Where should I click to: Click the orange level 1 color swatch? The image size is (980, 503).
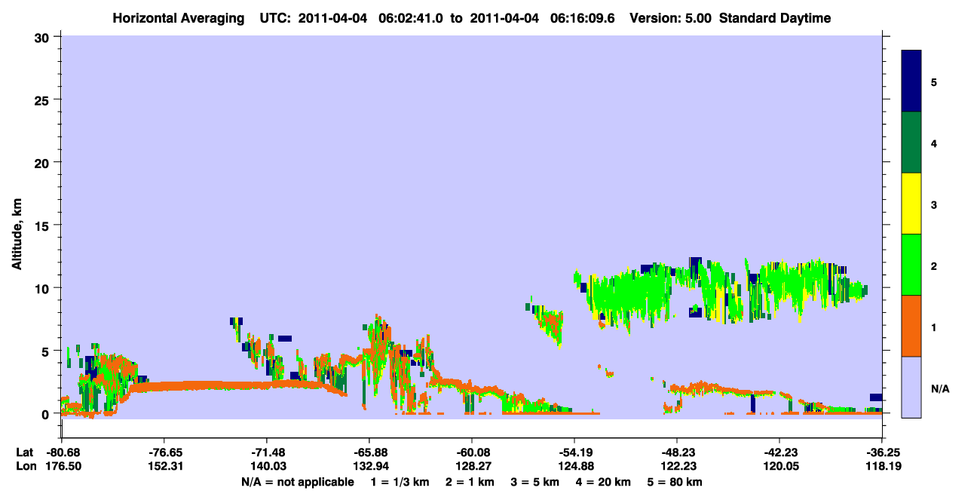(911, 326)
